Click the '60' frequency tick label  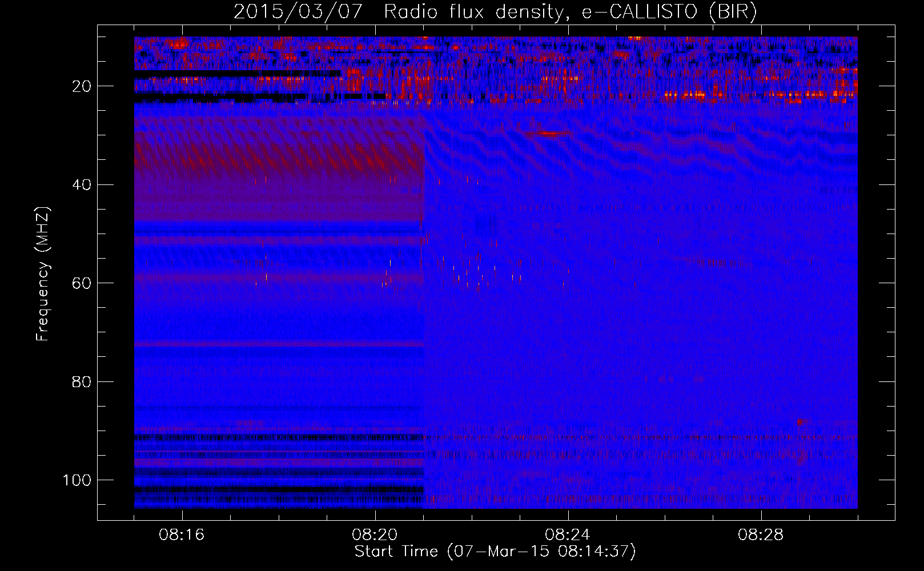[x=82, y=284]
